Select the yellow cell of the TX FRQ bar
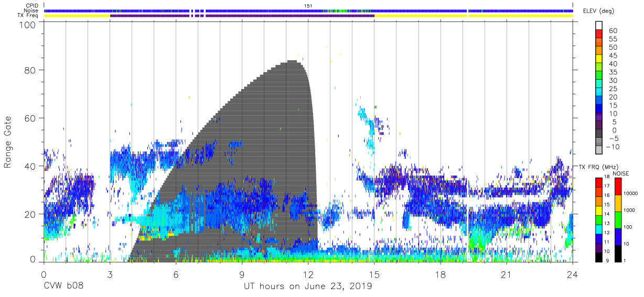Image resolution: width=644 pixels, height=297 pixels. pos(598,210)
